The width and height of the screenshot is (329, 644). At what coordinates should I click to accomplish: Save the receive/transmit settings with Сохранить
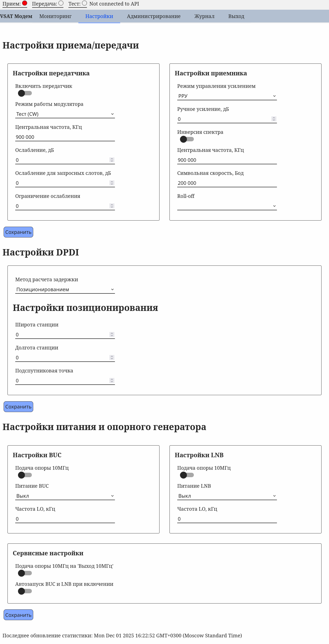(18, 232)
